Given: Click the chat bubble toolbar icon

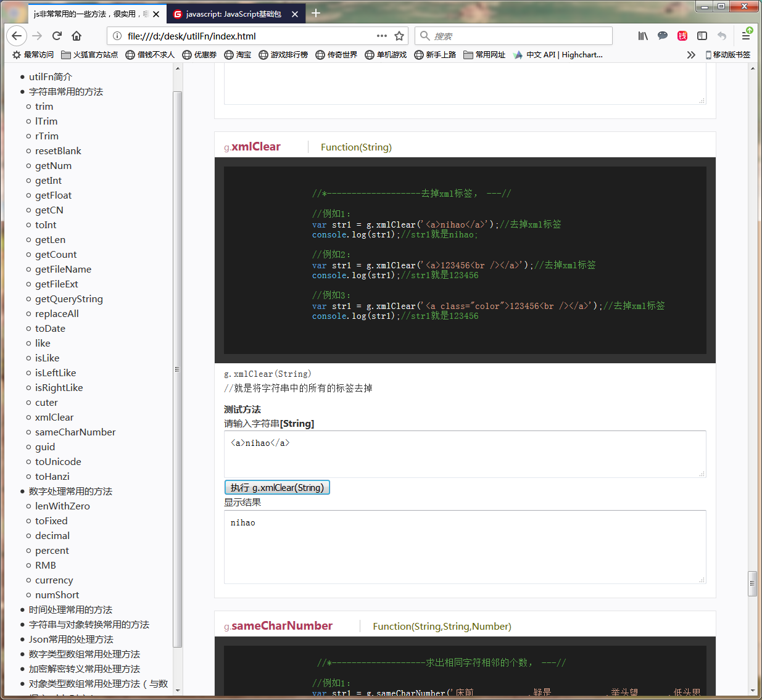Looking at the screenshot, I should (x=662, y=36).
